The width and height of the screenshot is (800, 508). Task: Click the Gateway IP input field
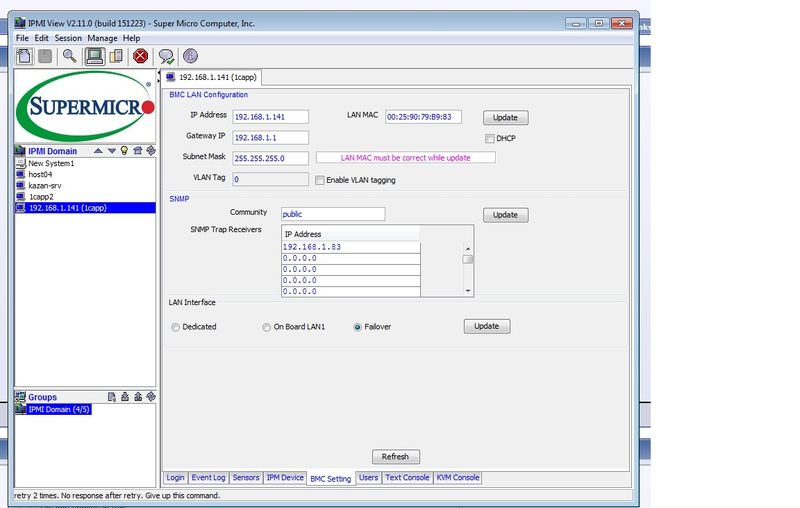coord(270,137)
